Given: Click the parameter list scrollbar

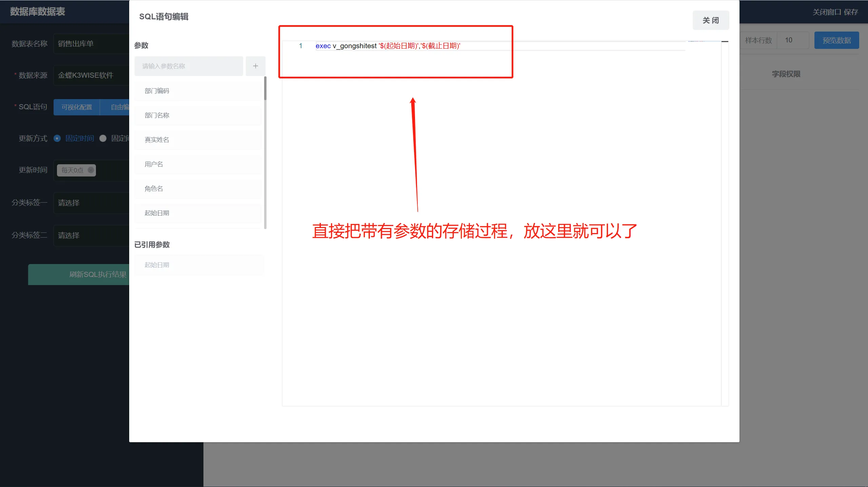Looking at the screenshot, I should click(265, 88).
